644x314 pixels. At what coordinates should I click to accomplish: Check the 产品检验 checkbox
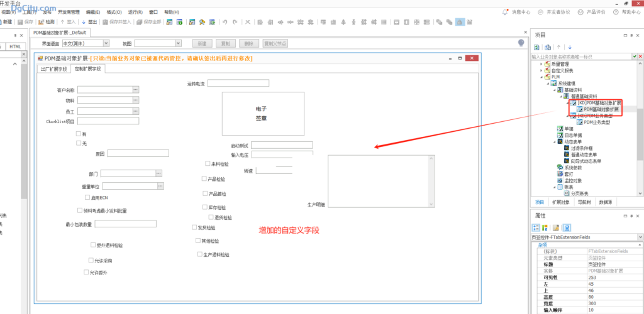(204, 179)
